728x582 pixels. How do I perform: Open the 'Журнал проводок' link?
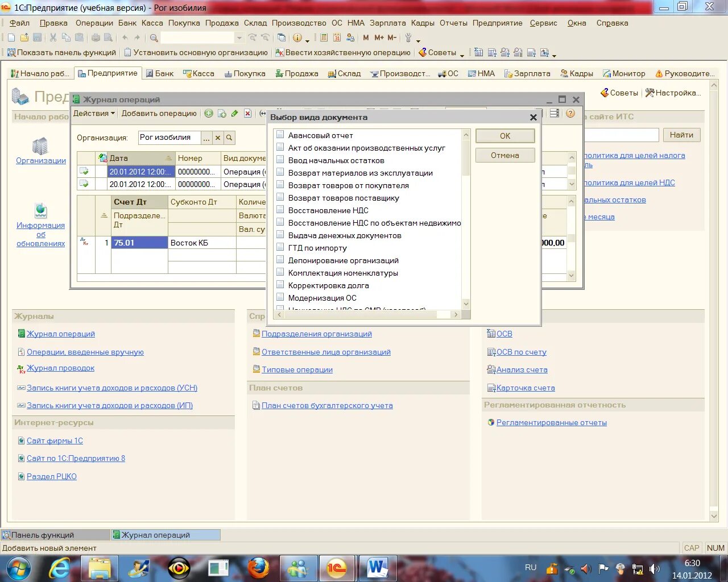[x=60, y=368]
